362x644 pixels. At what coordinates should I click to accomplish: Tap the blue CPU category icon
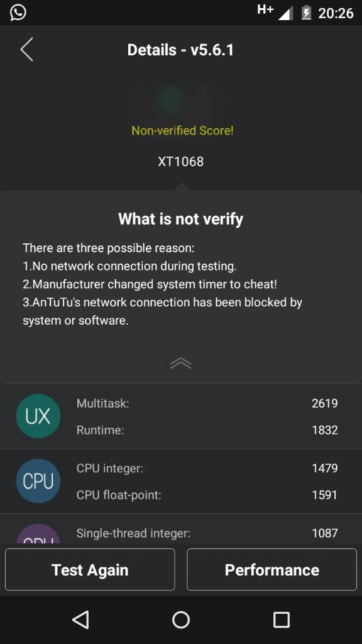(x=38, y=481)
